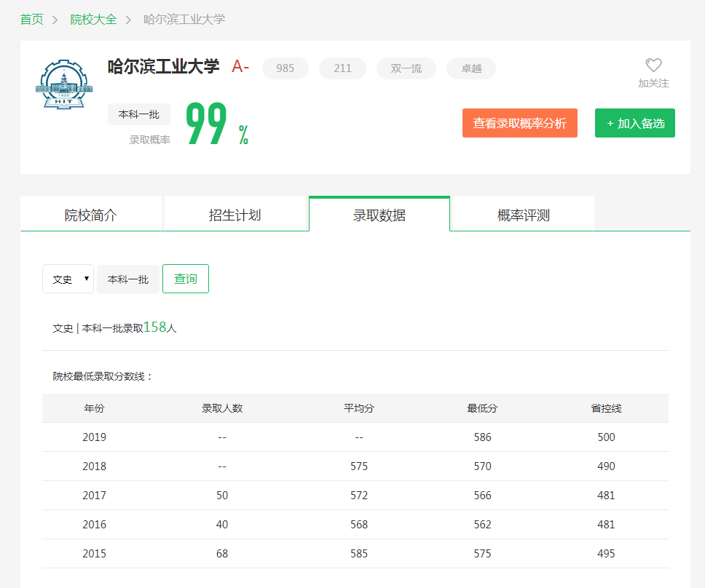Select the 2015 year row cell
The height and width of the screenshot is (588, 705).
point(95,554)
